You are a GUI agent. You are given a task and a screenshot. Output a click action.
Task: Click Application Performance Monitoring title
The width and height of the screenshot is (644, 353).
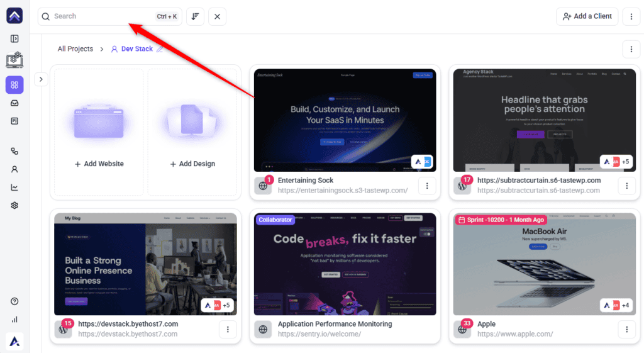[335, 324]
